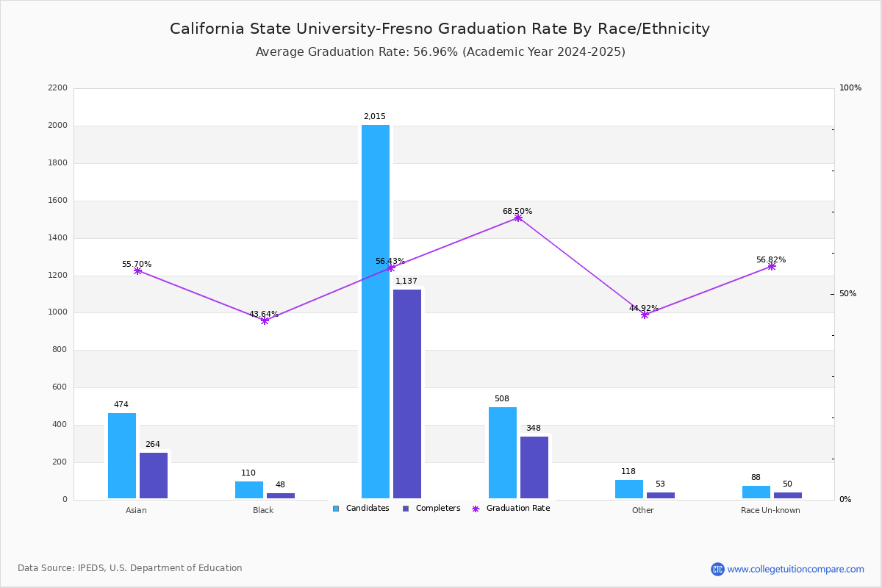Screen dimensions: 882x588
Task: Click the 2,015 candidates bar
Action: (376, 312)
